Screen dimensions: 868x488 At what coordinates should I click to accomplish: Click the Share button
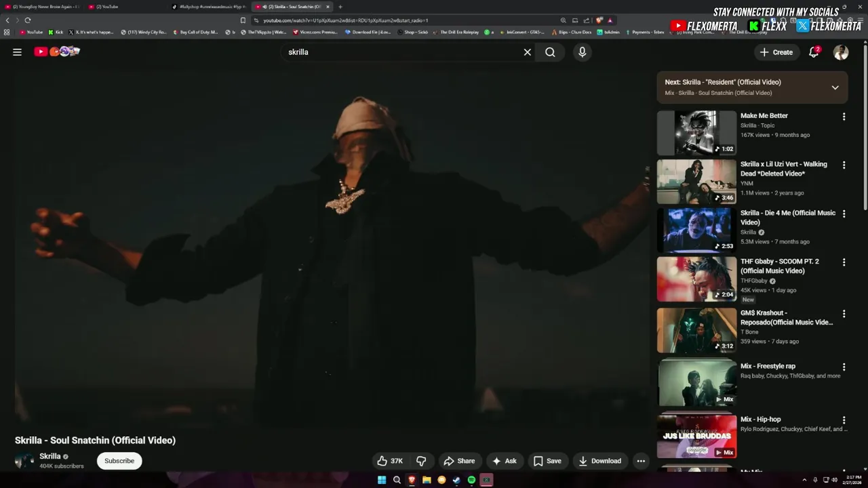459,461
